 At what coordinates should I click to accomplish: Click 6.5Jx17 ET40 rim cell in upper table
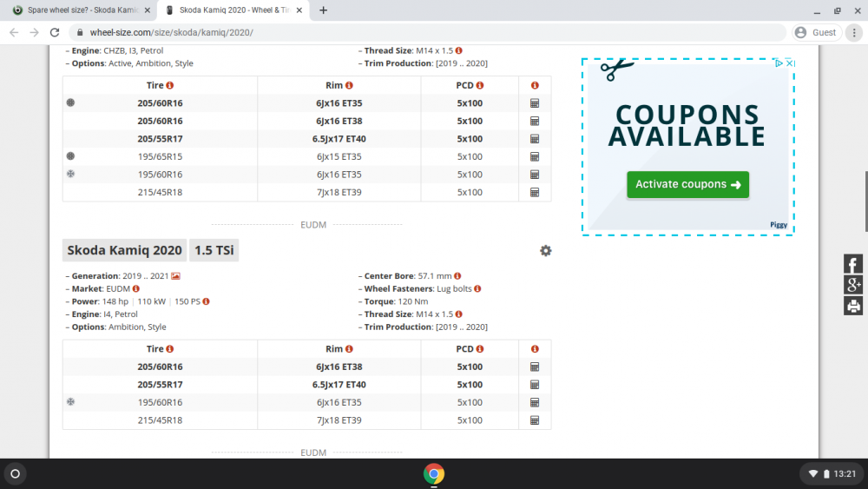[339, 138]
